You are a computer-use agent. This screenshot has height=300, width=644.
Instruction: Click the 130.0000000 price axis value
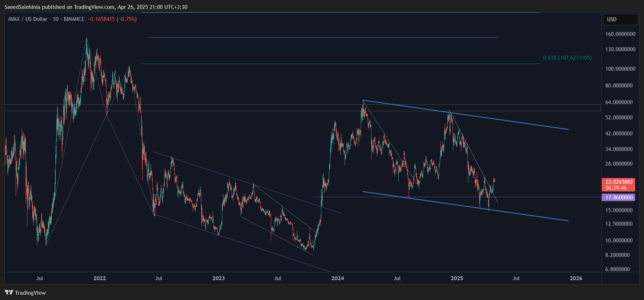pyautogui.click(x=620, y=49)
